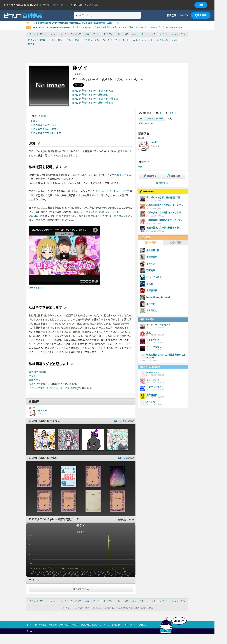This screenshot has height=644, width=227.
Task: Click the ずんだどん article icon
Action: (143, 310)
